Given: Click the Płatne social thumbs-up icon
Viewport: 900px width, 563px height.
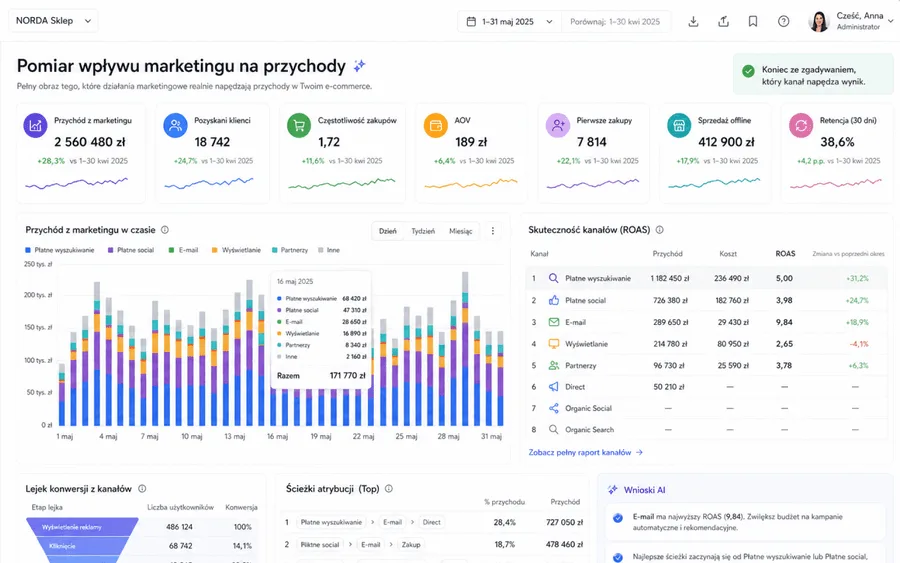Looking at the screenshot, I should coord(553,300).
